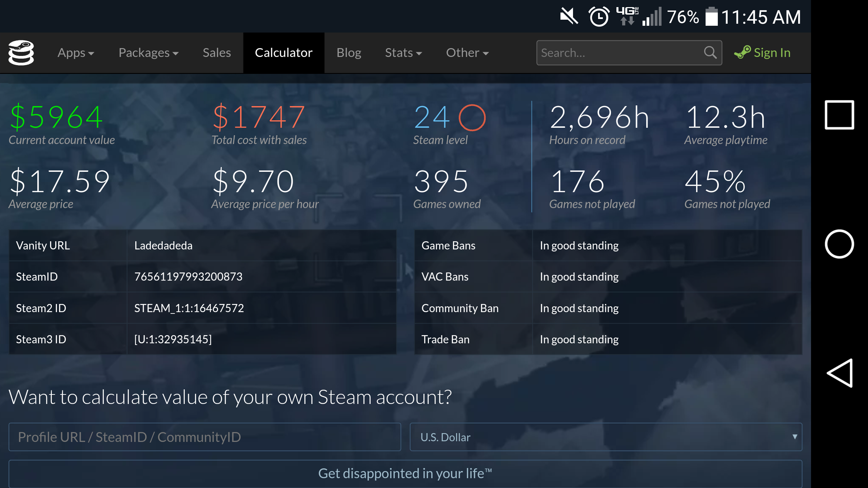Go to the Sales page
Viewport: 868px width, 488px height.
(x=217, y=53)
